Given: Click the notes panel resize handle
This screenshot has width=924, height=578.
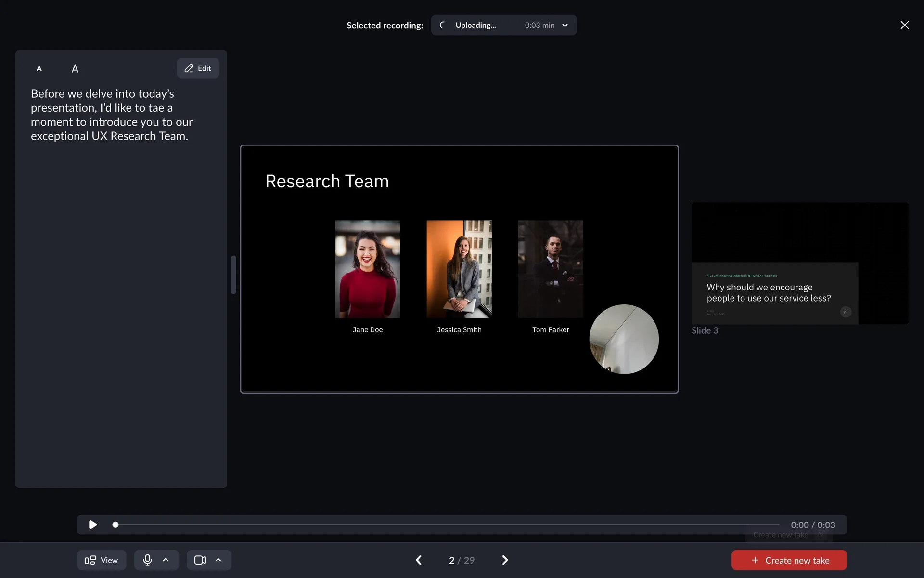Looking at the screenshot, I should 233,275.
